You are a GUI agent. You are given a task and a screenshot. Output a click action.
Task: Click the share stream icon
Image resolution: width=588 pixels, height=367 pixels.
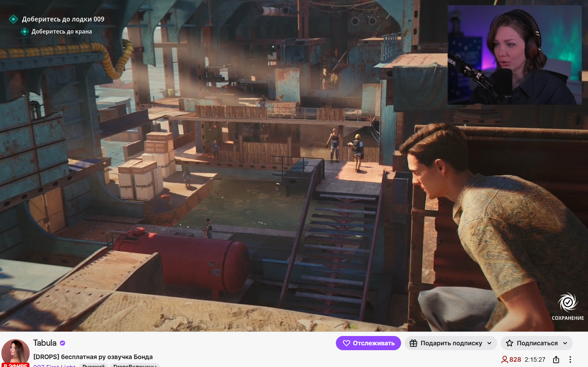coord(556,359)
